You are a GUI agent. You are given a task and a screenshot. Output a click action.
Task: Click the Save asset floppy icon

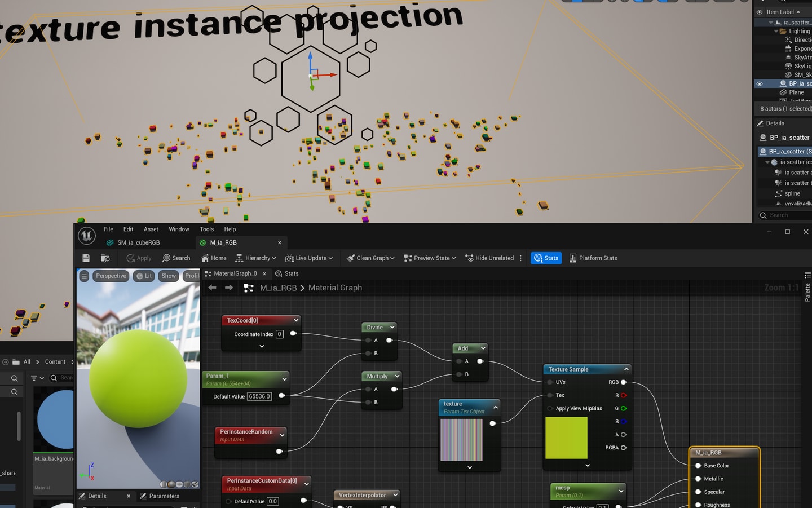tap(86, 258)
